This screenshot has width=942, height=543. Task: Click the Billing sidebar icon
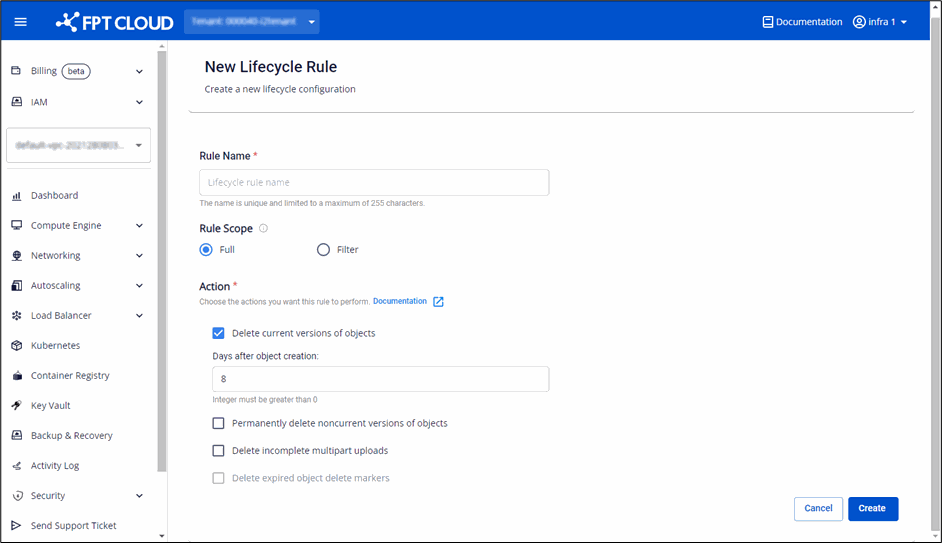click(x=16, y=71)
